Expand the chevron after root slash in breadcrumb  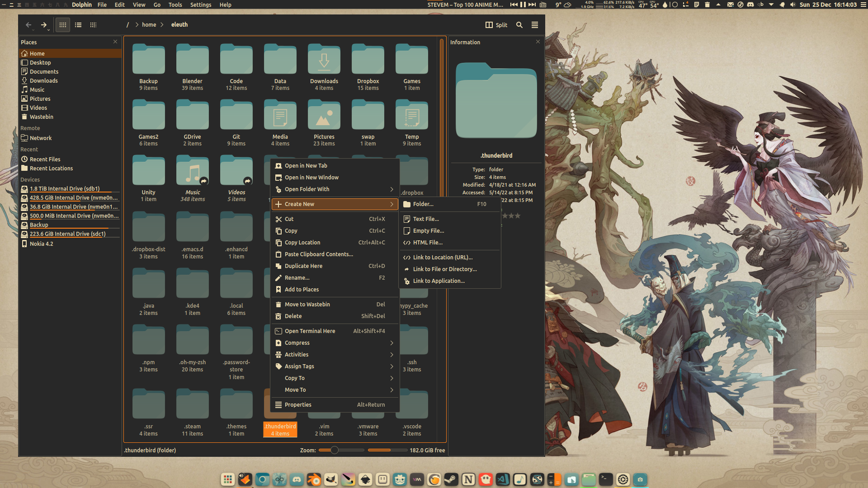[x=137, y=25]
